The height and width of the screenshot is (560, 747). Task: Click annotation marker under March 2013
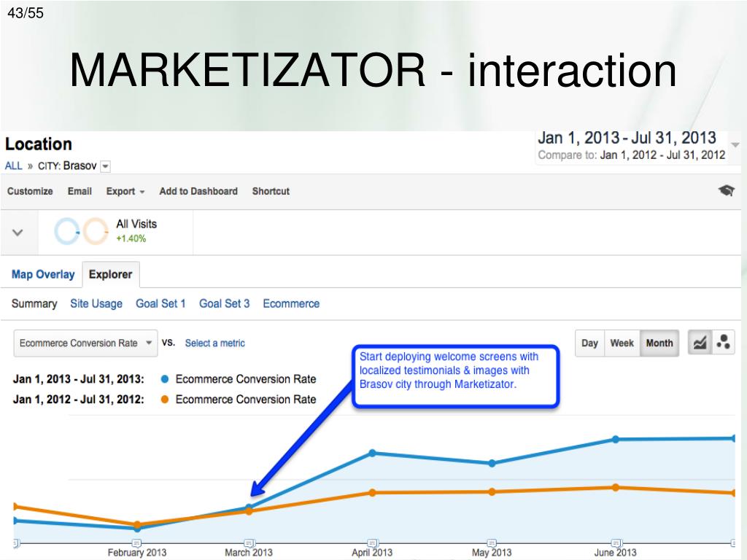click(x=249, y=542)
